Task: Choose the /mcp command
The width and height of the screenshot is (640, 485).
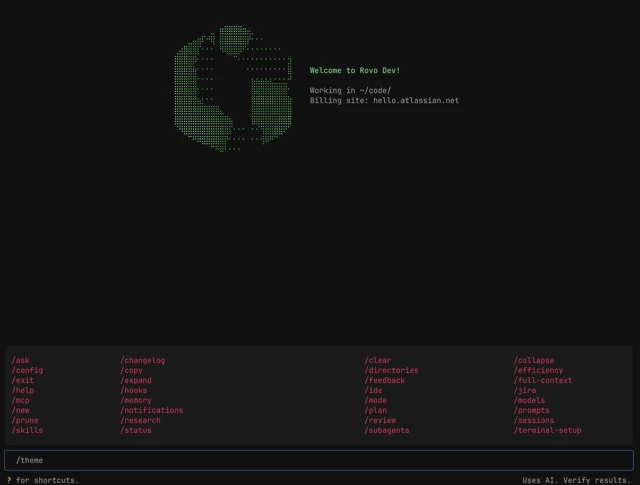Action: click(x=20, y=400)
